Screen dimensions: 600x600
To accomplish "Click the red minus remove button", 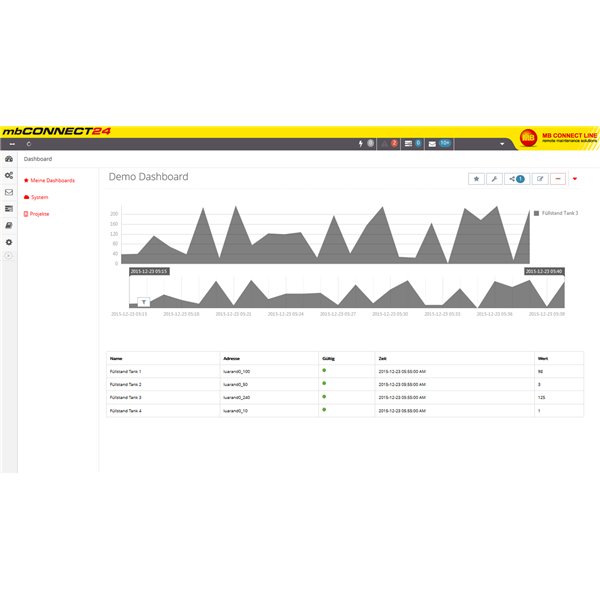I will coord(557,179).
